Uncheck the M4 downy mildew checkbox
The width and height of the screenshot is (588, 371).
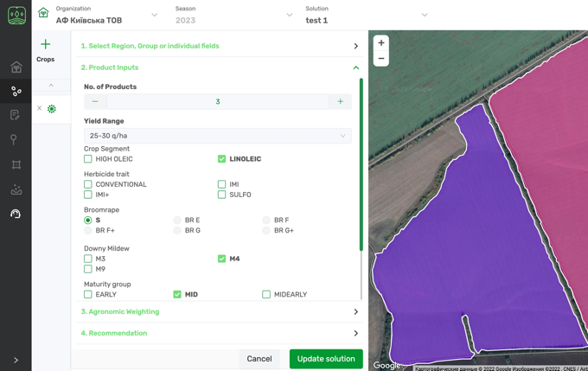[x=222, y=259]
